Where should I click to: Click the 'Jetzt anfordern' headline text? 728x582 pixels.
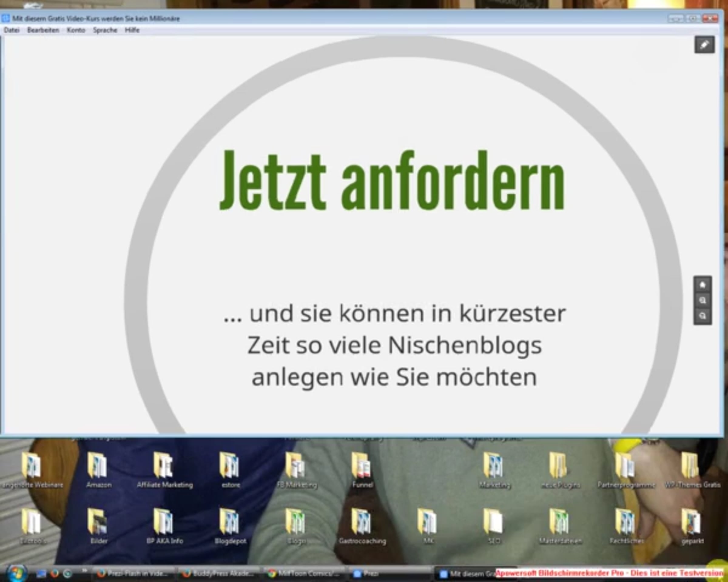[x=392, y=181]
